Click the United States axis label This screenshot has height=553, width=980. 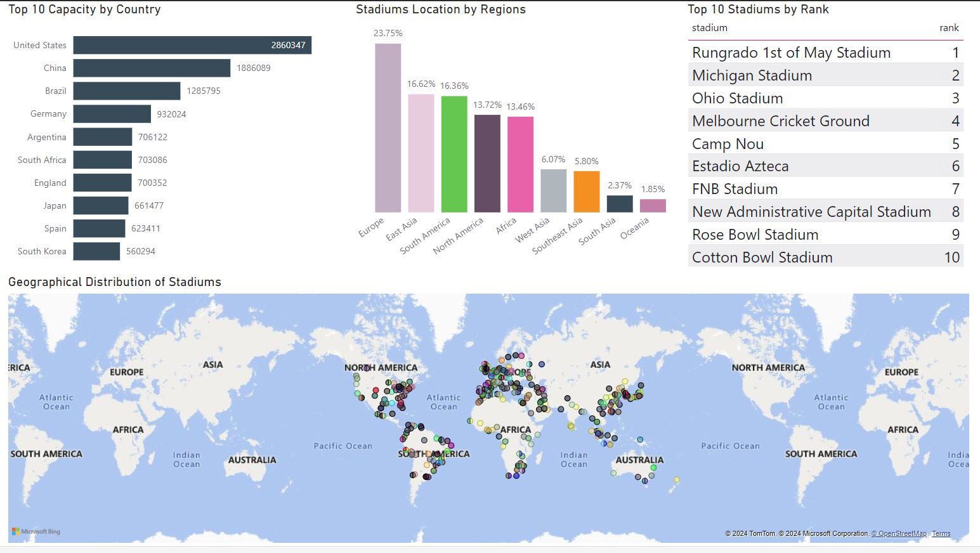(40, 45)
